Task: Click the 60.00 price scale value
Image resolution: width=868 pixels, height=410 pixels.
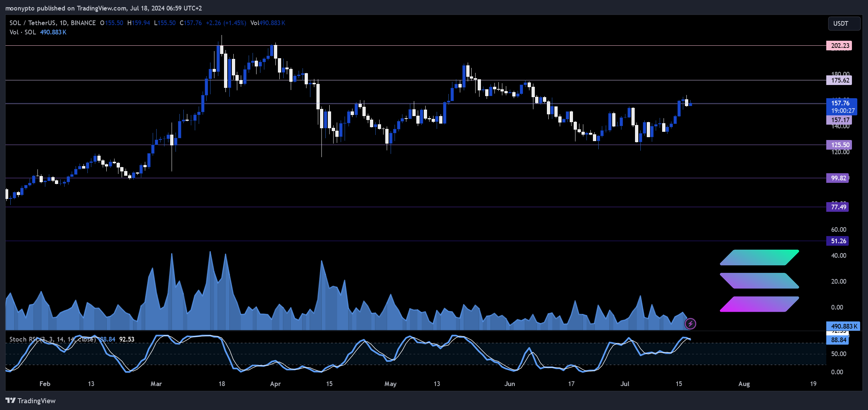Action: pos(838,230)
